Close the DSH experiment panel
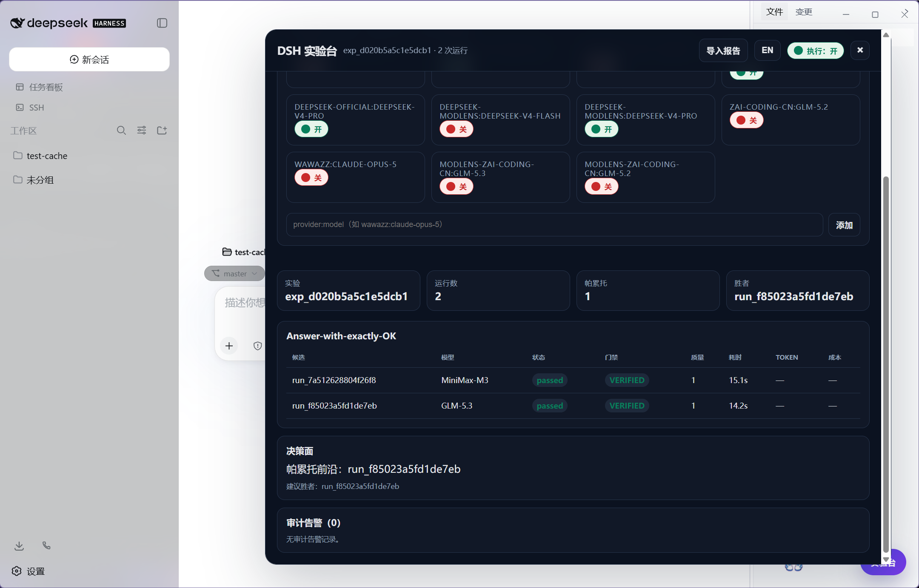Image resolution: width=919 pixels, height=588 pixels. pos(860,50)
